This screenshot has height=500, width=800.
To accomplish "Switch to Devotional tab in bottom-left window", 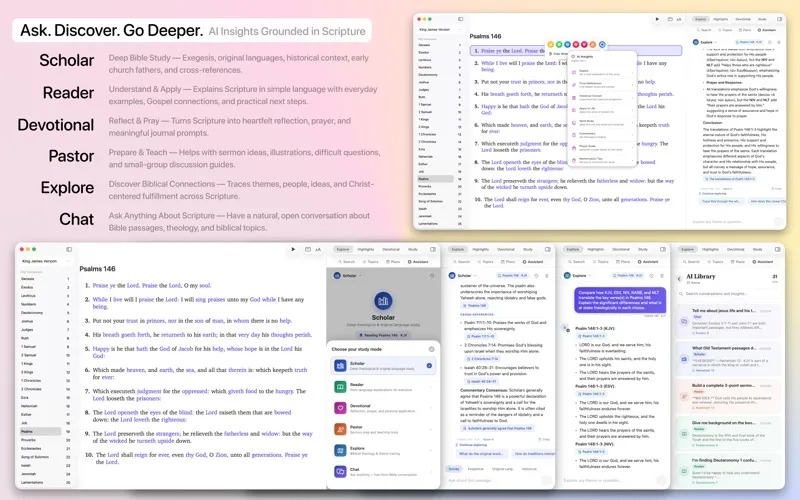I will pyautogui.click(x=391, y=249).
